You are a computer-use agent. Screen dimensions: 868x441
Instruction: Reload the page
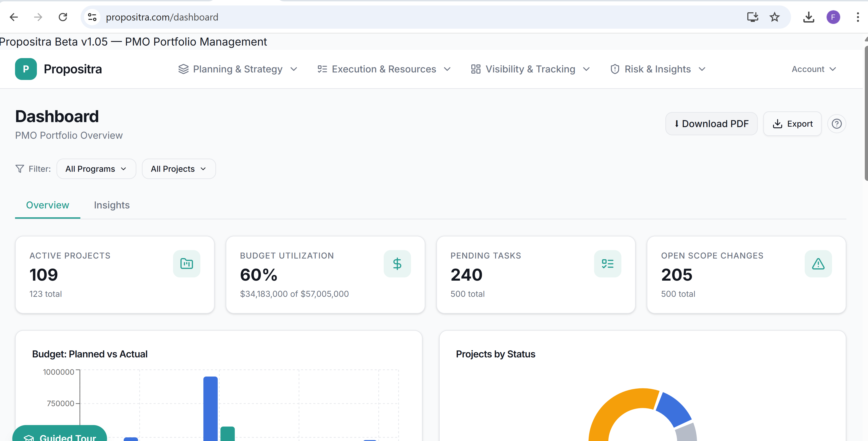tap(63, 17)
